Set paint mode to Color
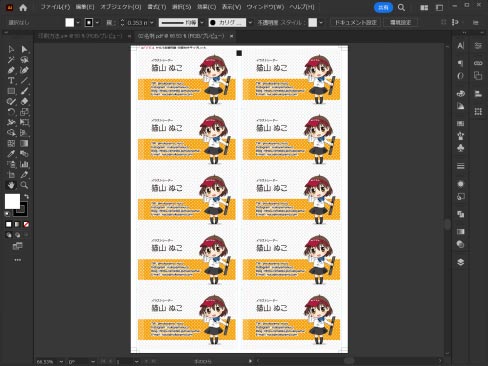 click(9, 224)
